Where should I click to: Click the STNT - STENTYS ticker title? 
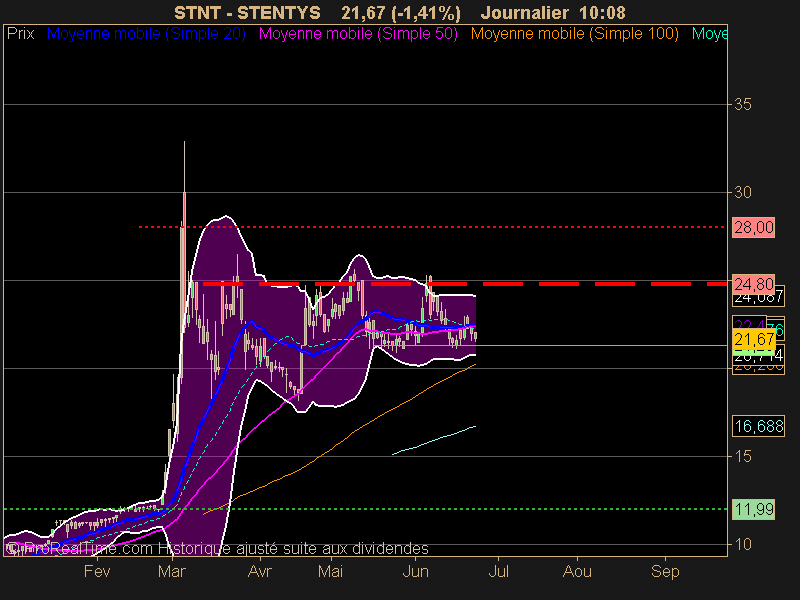pyautogui.click(x=247, y=13)
